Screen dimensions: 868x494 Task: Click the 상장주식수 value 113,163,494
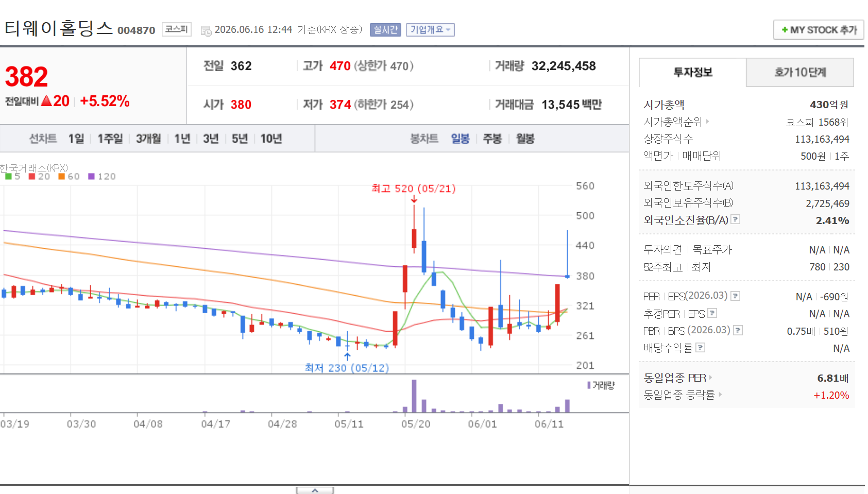click(x=822, y=139)
